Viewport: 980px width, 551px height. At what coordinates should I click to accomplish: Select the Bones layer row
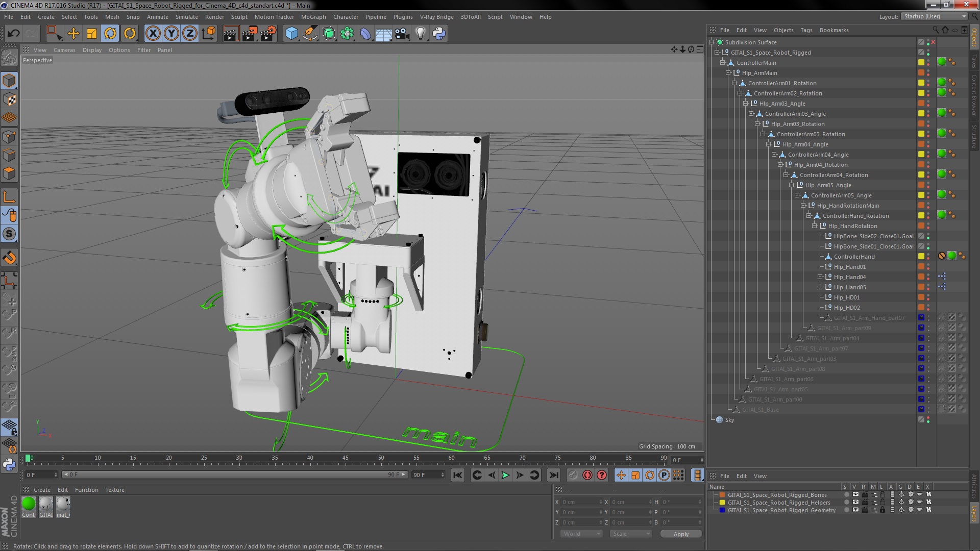pos(777,495)
